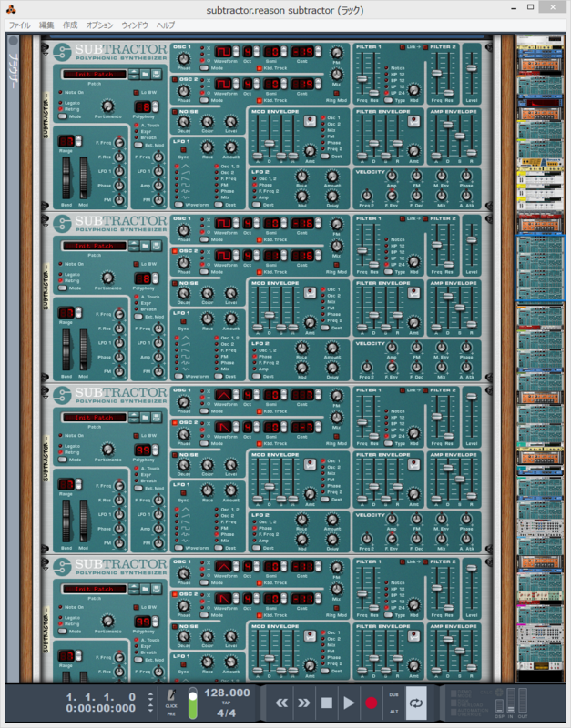The height and width of the screenshot is (728, 571).
Task: Open patch browser folder icon on top Subtractor
Action: click(x=145, y=74)
